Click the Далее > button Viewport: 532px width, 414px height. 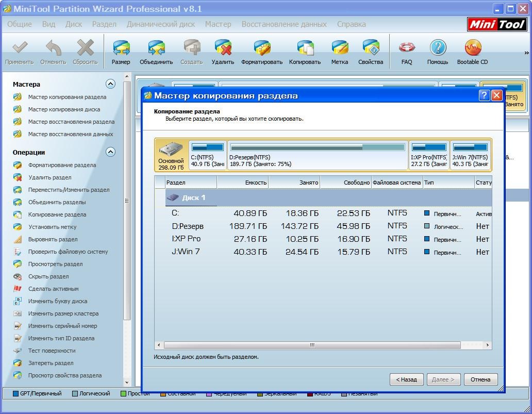point(443,379)
